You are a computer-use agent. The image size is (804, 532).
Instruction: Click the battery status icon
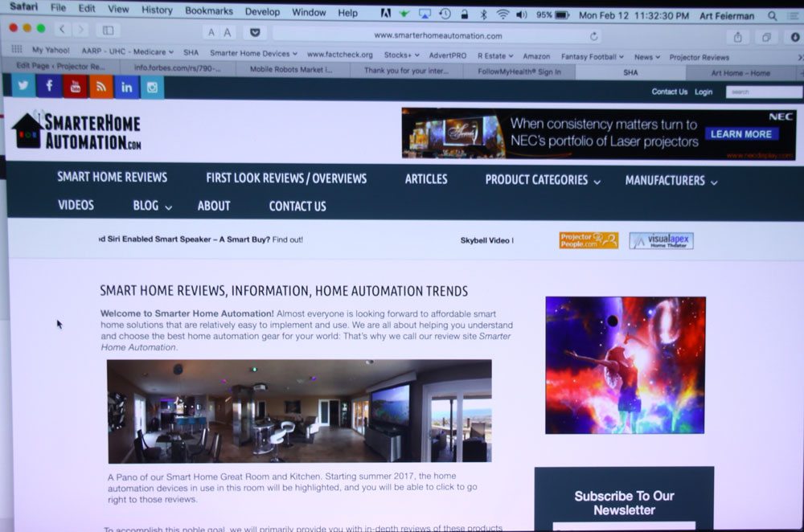pyautogui.click(x=563, y=15)
